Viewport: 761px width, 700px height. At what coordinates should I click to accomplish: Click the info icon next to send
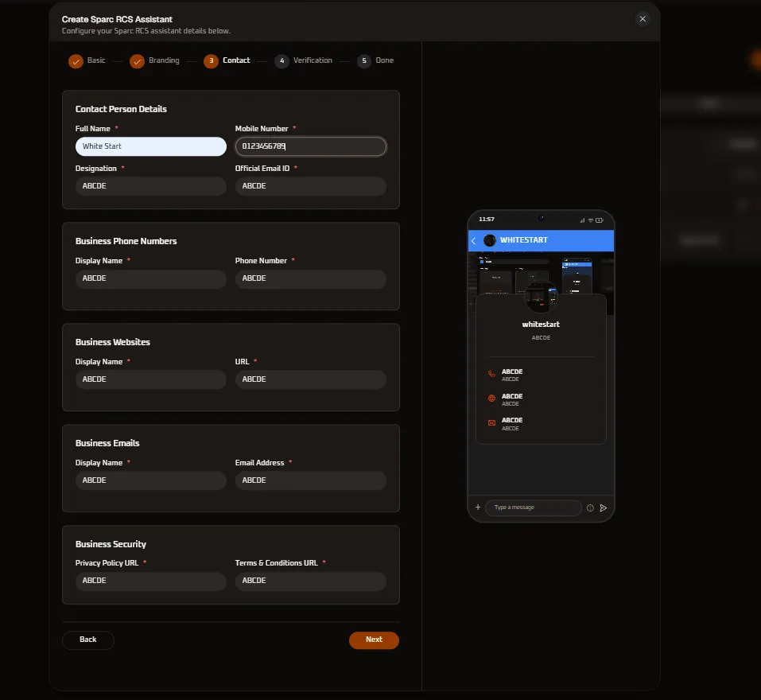pyautogui.click(x=590, y=507)
